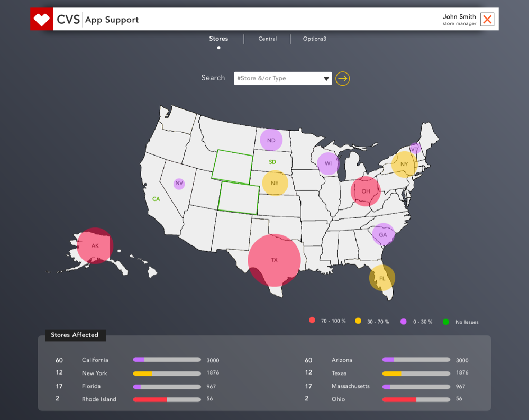Click the red 70 - 100 % legend dot
Image resolution: width=529 pixels, height=420 pixels.
point(312,321)
